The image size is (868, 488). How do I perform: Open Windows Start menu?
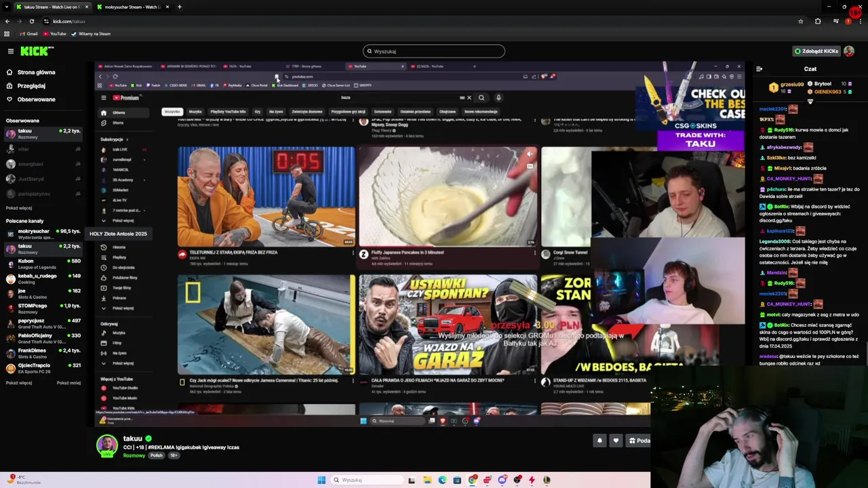321,480
